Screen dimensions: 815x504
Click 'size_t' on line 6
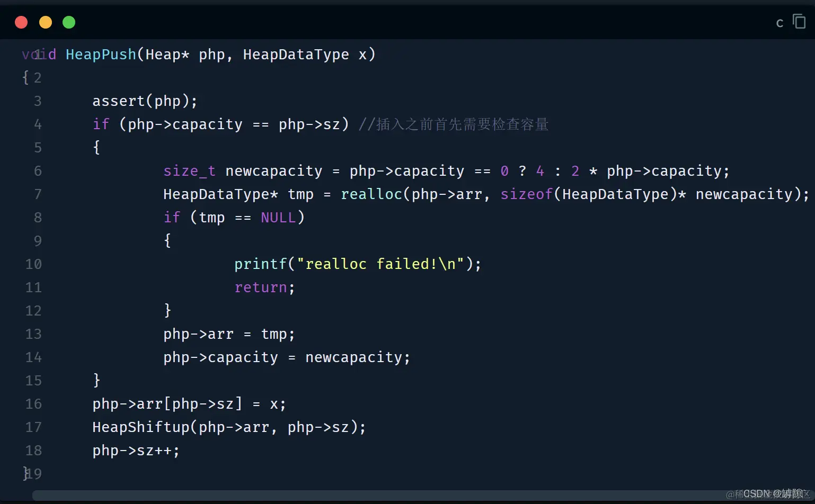pos(189,171)
